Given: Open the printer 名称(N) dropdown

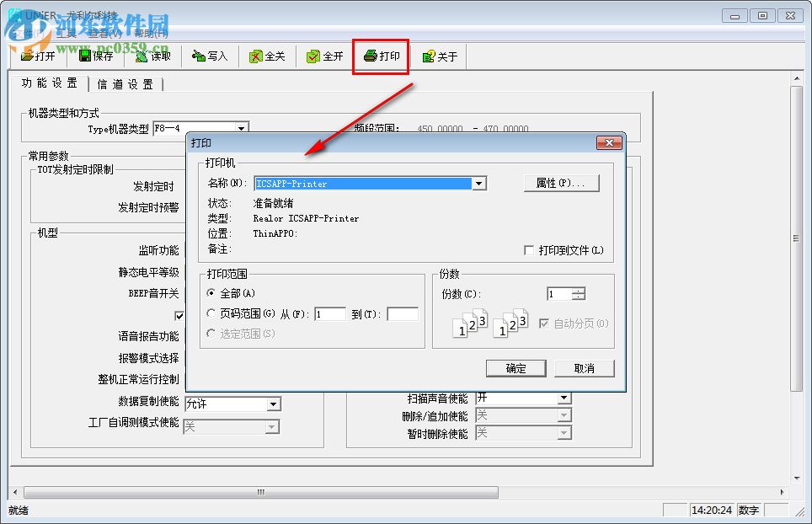Looking at the screenshot, I should click(478, 183).
